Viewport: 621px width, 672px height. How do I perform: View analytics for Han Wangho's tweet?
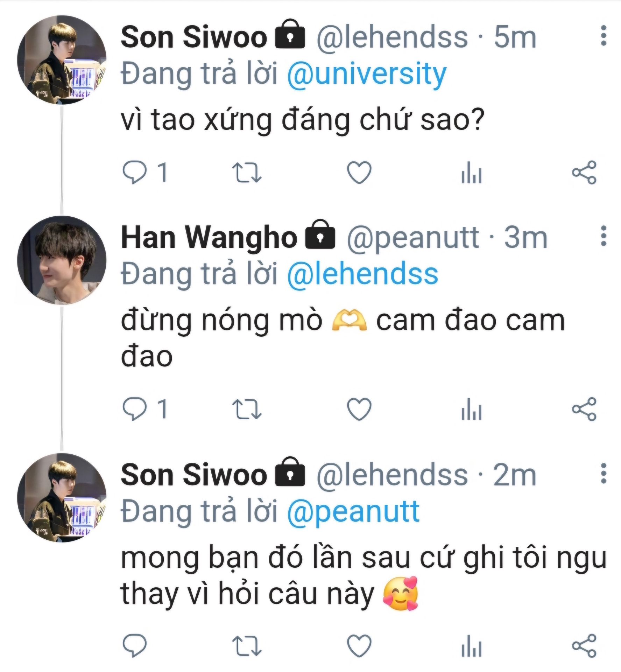click(471, 410)
